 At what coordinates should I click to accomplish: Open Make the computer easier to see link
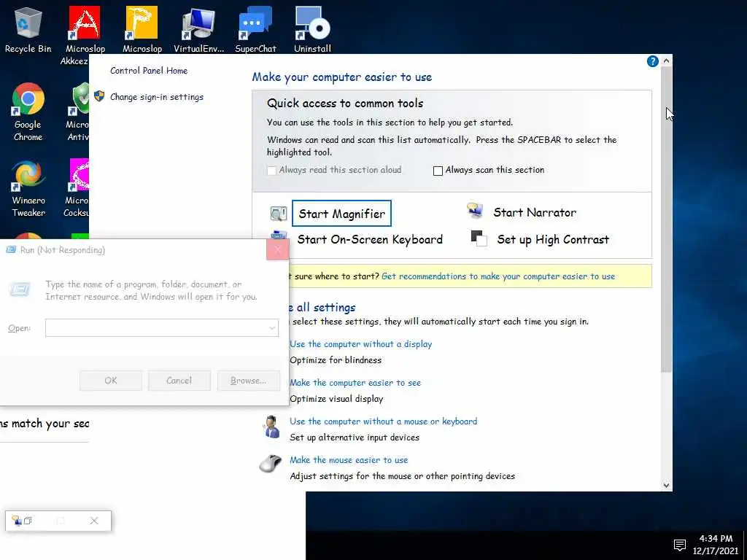[x=355, y=382]
